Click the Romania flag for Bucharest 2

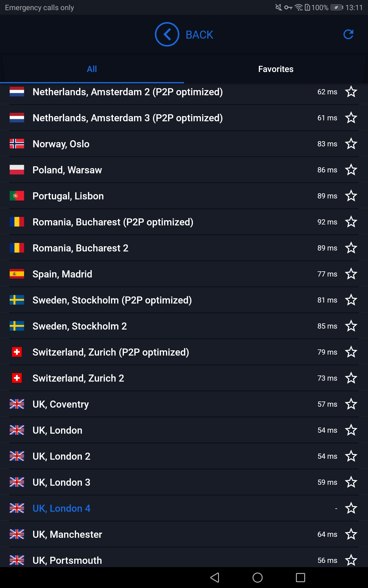[x=17, y=248]
